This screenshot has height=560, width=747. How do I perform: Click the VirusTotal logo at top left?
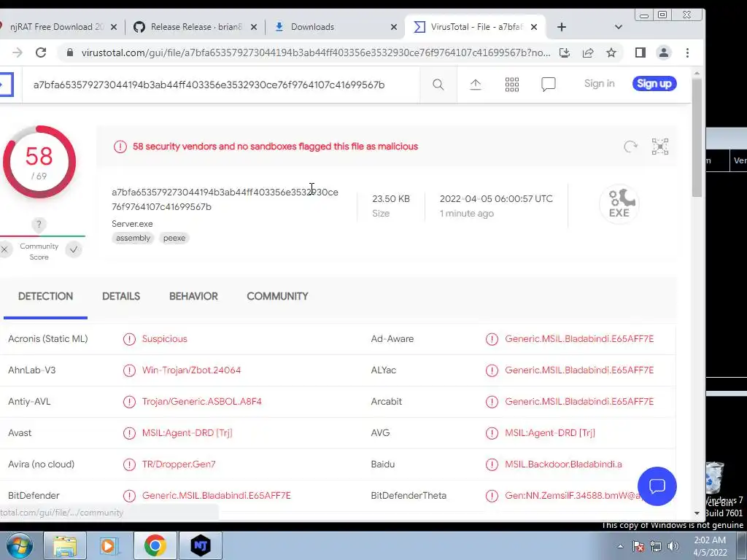pyautogui.click(x=6, y=85)
